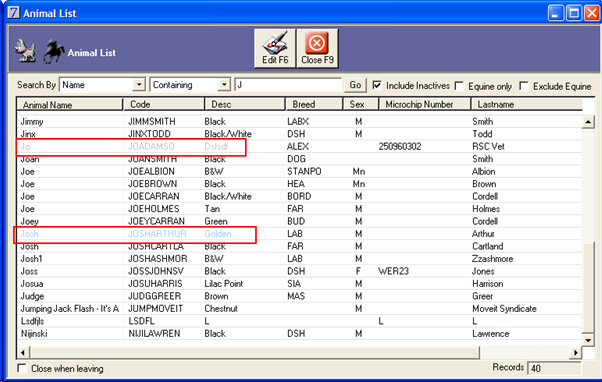Click the Go search button
Image resolution: width=602 pixels, height=382 pixels.
pos(355,85)
